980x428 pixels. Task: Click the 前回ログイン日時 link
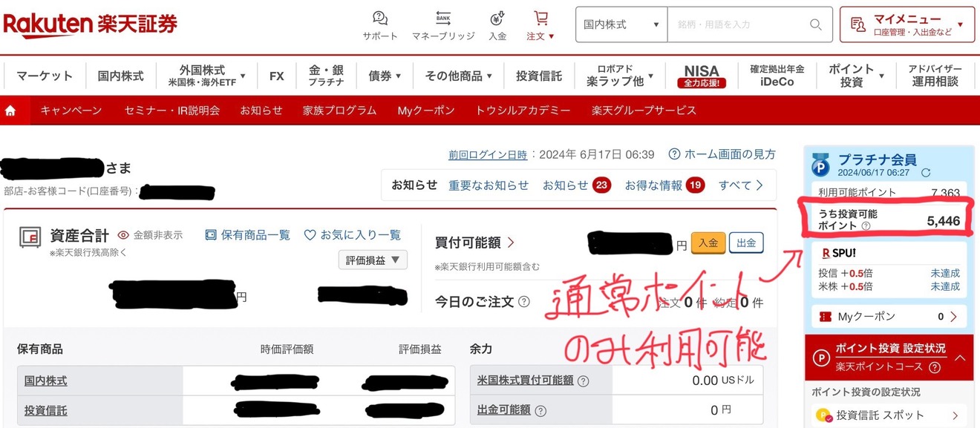tap(488, 154)
